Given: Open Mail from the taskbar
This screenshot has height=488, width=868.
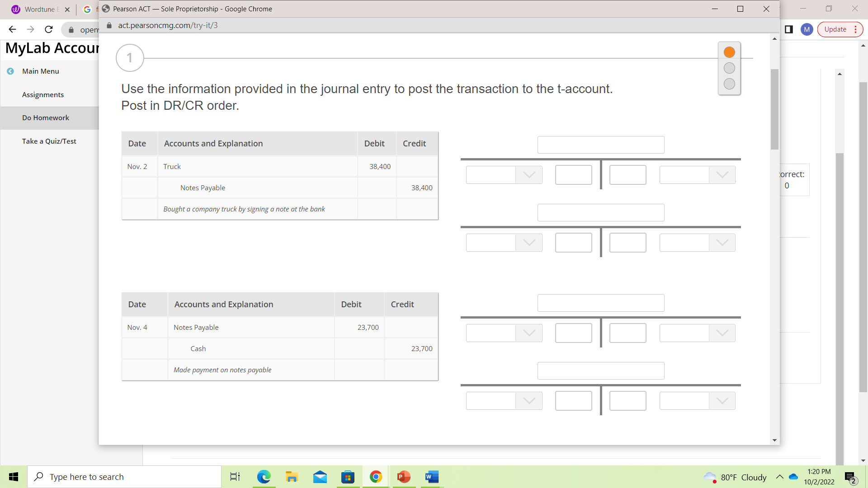Looking at the screenshot, I should [320, 477].
